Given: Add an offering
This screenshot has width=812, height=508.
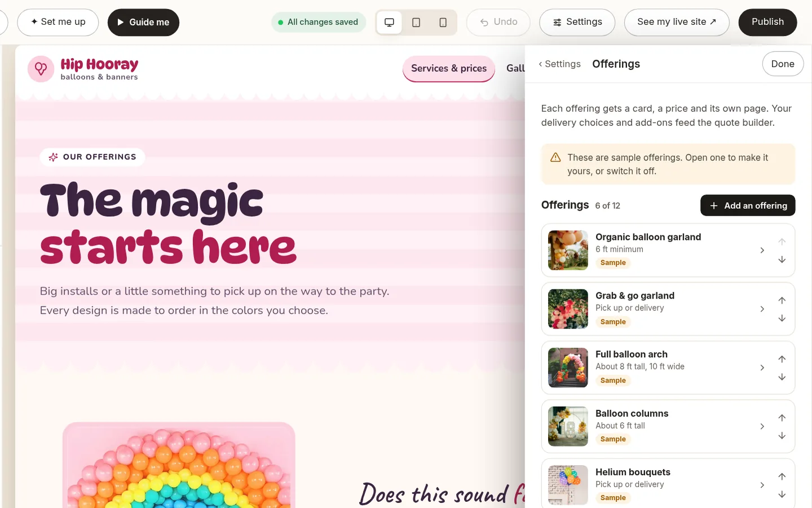Looking at the screenshot, I should coord(748,205).
